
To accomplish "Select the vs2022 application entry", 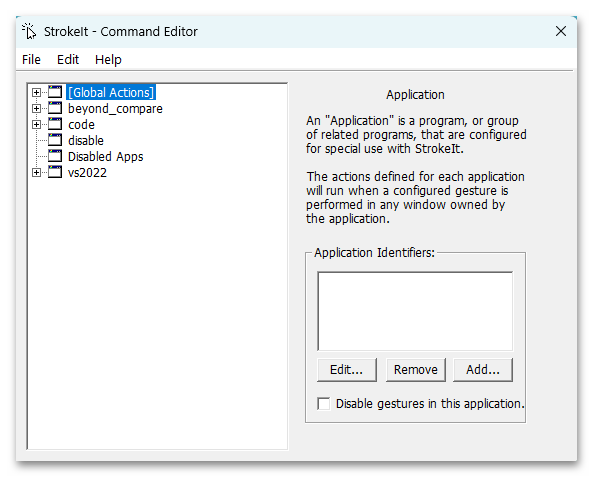I will (87, 172).
